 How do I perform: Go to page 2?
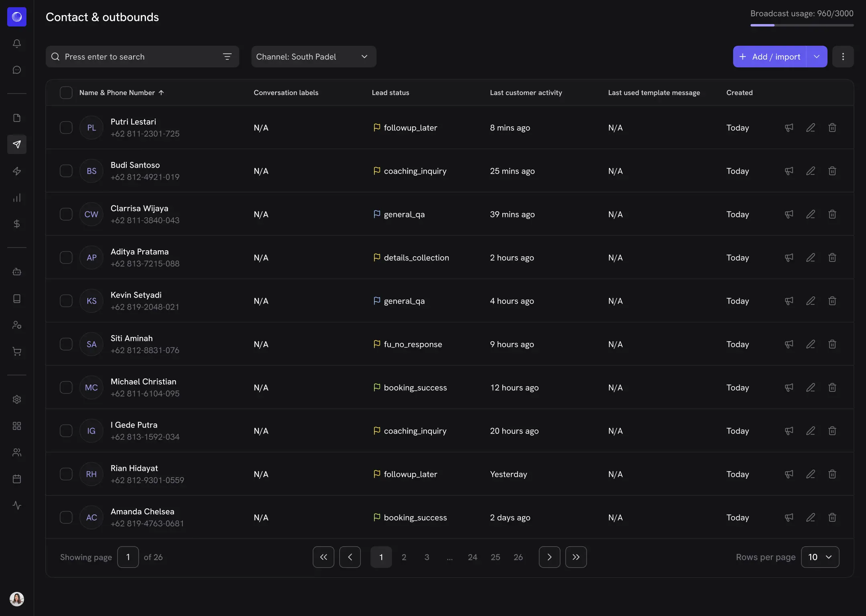(x=404, y=557)
